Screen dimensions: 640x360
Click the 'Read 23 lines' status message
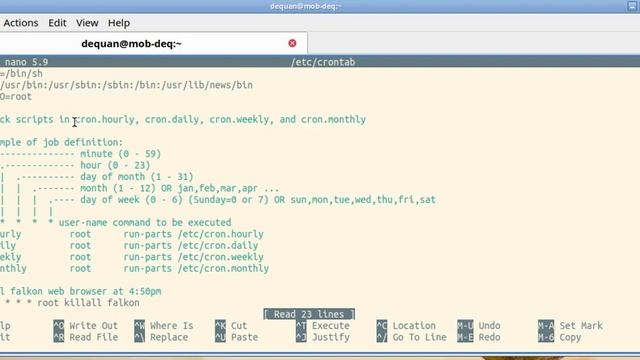click(309, 314)
